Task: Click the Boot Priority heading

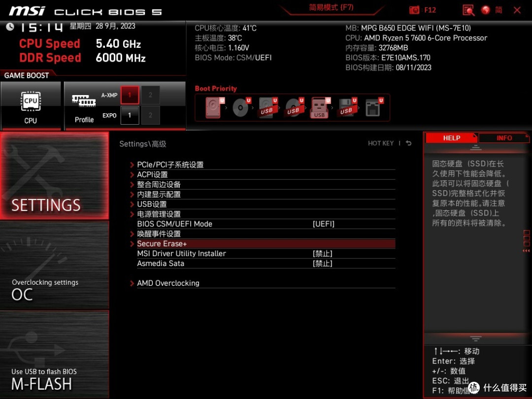Action: [x=216, y=89]
